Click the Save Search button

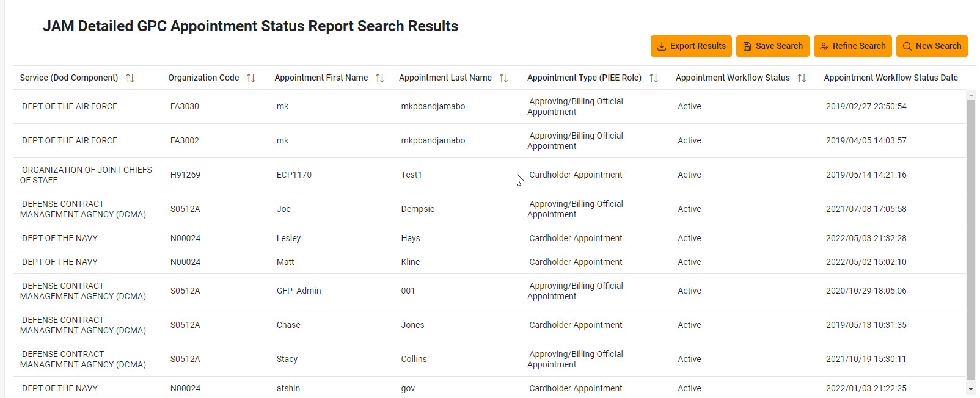tap(773, 46)
